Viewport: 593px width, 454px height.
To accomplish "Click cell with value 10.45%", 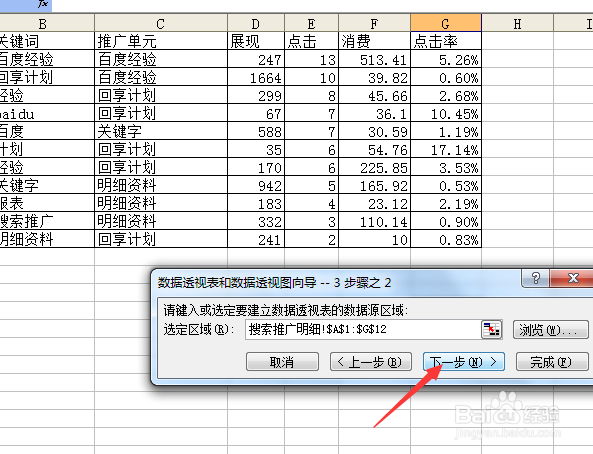I will pyautogui.click(x=446, y=113).
